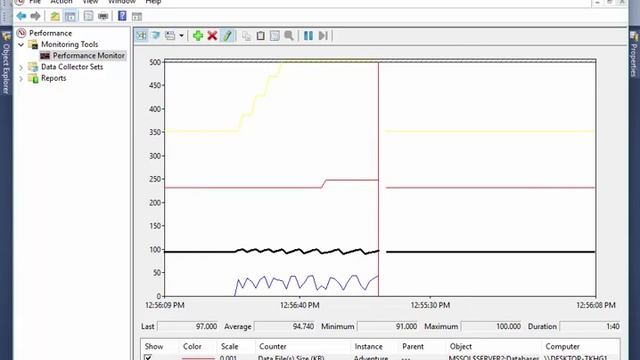Toggle the Show/Hide Console Tree icon
This screenshot has width=640, height=360.
(x=70, y=16)
